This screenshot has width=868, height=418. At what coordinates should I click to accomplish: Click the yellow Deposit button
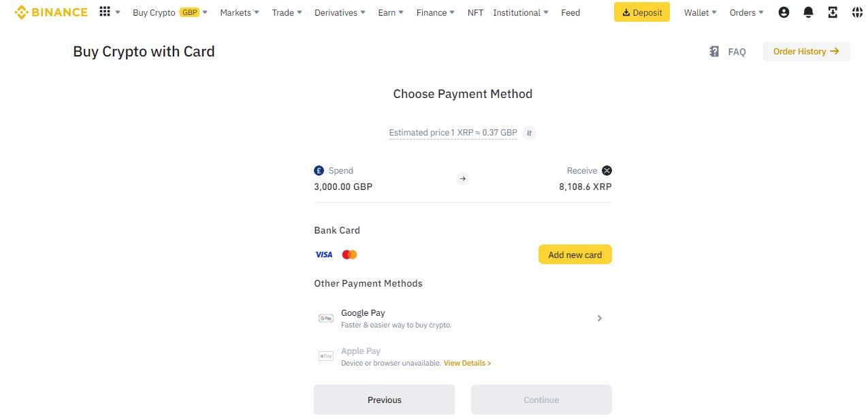pos(641,12)
